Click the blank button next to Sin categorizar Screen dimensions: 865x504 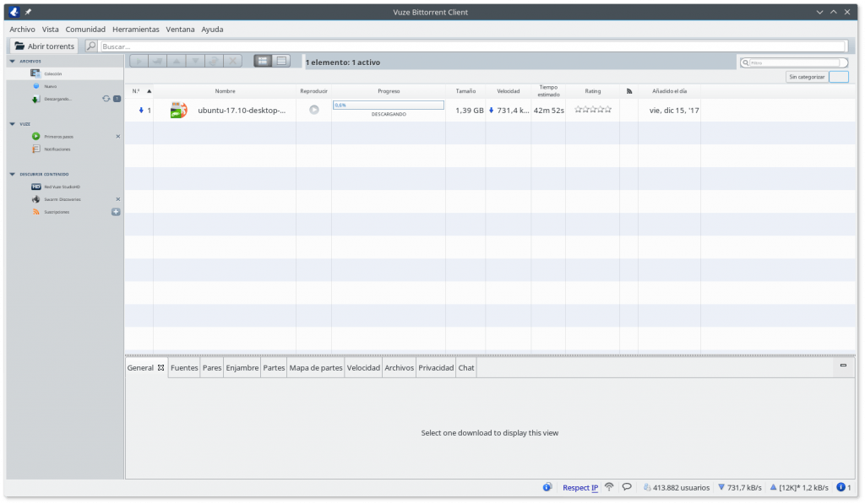839,77
